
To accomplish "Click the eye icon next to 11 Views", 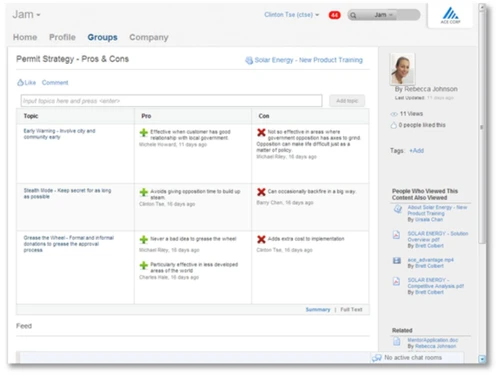I will [x=394, y=114].
